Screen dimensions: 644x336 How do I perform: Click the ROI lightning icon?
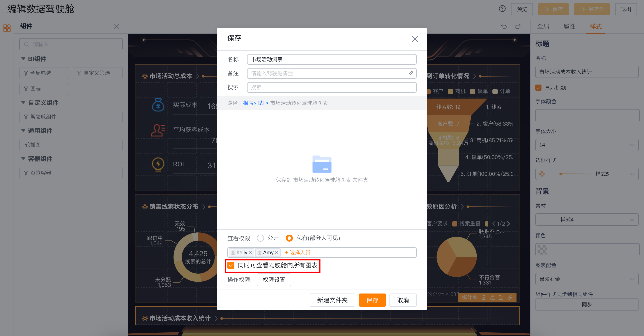[x=158, y=164]
